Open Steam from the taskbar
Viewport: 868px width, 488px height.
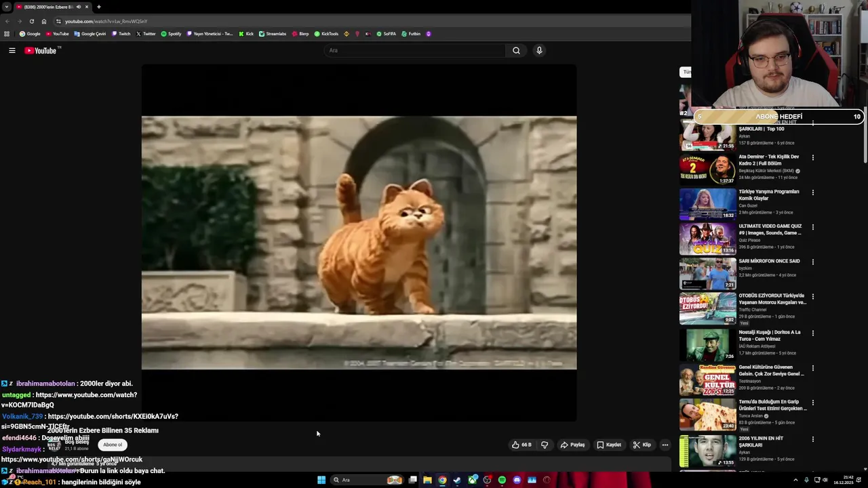coord(457,480)
